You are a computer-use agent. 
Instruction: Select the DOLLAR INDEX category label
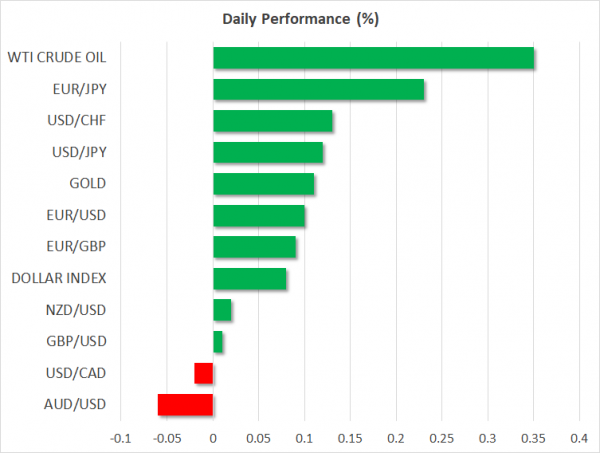click(x=61, y=279)
